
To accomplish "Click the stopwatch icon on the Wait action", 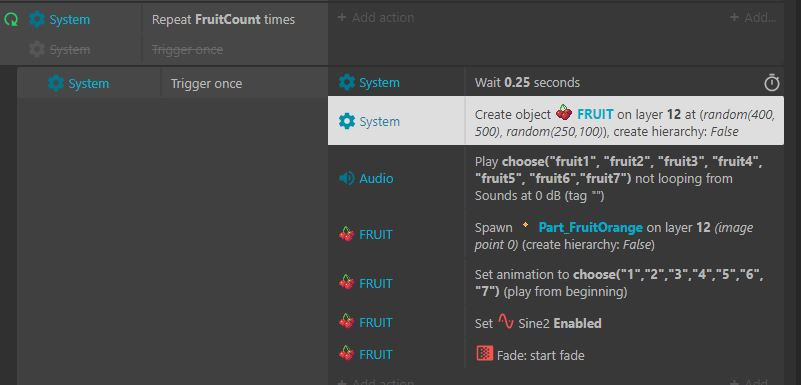I will pyautogui.click(x=771, y=83).
